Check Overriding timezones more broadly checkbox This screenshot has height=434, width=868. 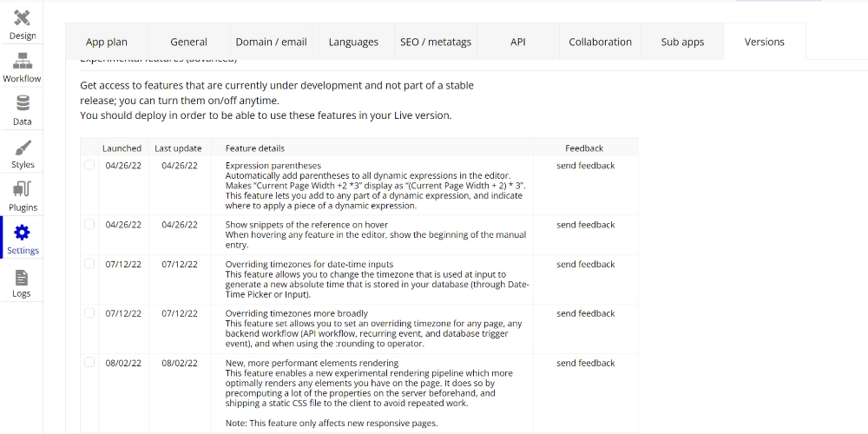pos(89,312)
